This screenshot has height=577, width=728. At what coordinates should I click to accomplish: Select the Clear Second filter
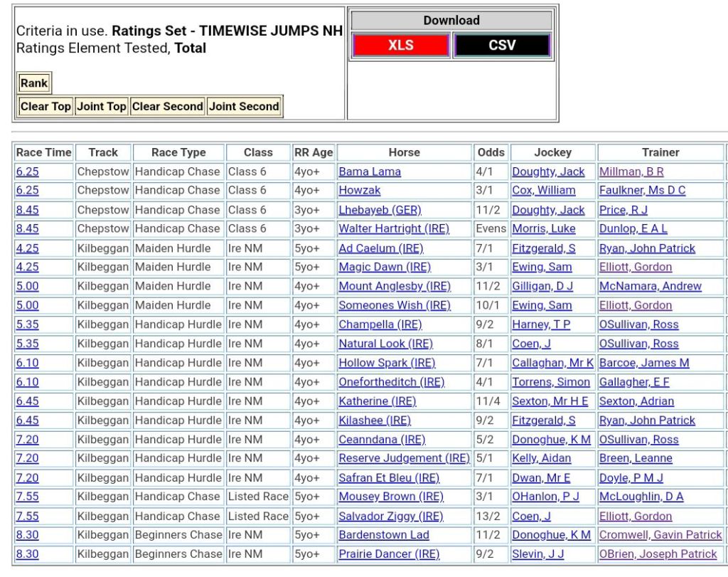coord(167,107)
